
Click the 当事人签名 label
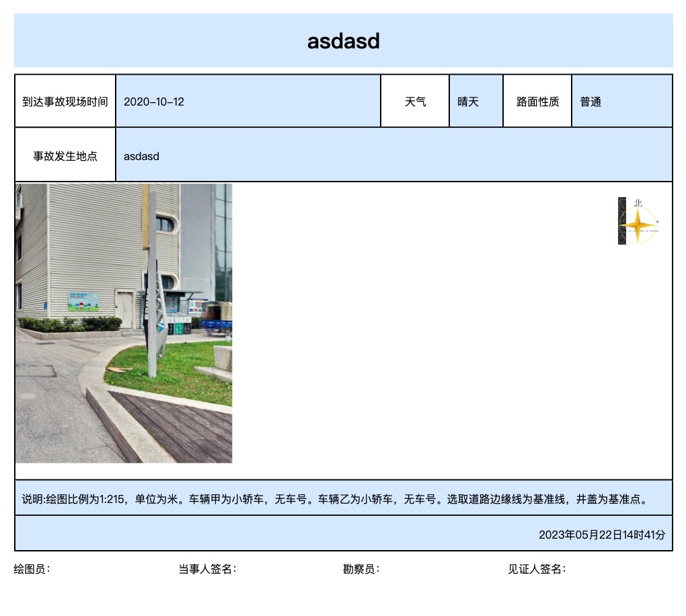point(207,569)
